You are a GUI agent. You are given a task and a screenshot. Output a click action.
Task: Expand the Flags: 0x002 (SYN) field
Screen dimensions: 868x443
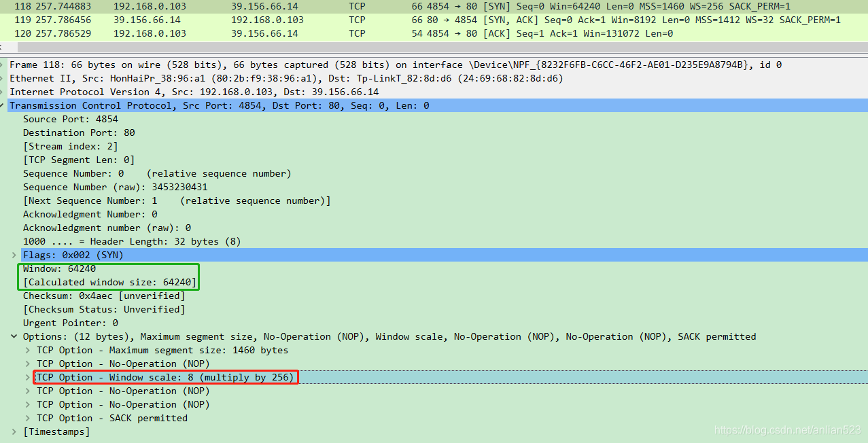point(14,255)
